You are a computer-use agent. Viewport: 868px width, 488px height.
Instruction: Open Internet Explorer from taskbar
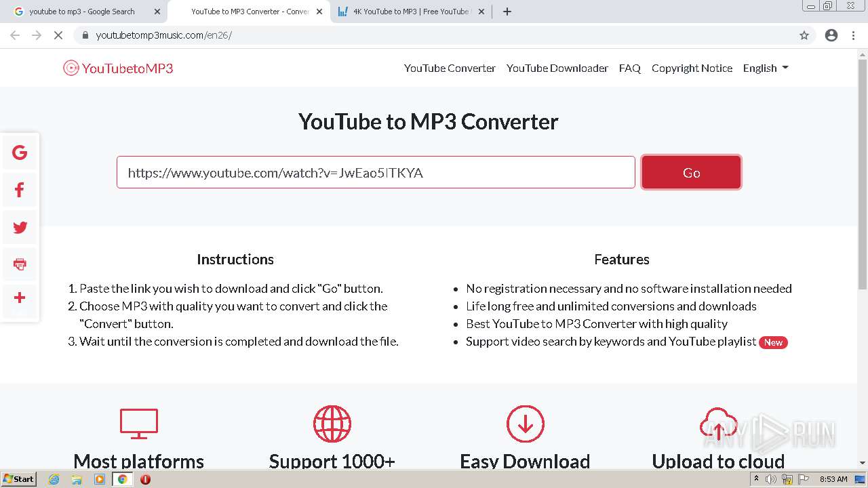pyautogui.click(x=54, y=479)
